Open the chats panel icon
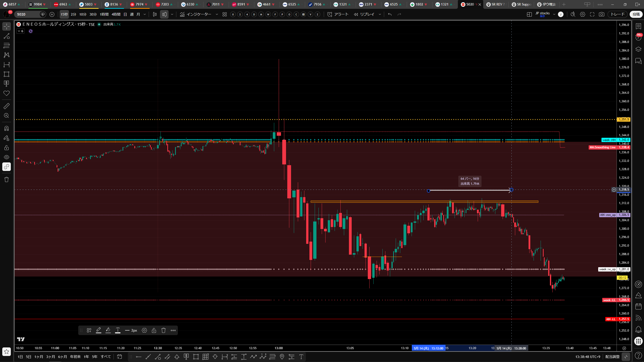The height and width of the screenshot is (362, 644). [x=638, y=61]
